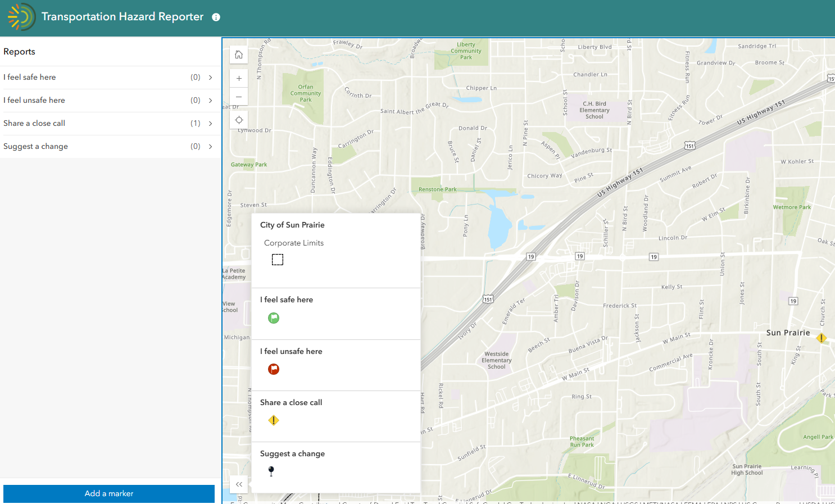The image size is (835, 504).
Task: Click the Frederick St street label
Action: coord(620,306)
